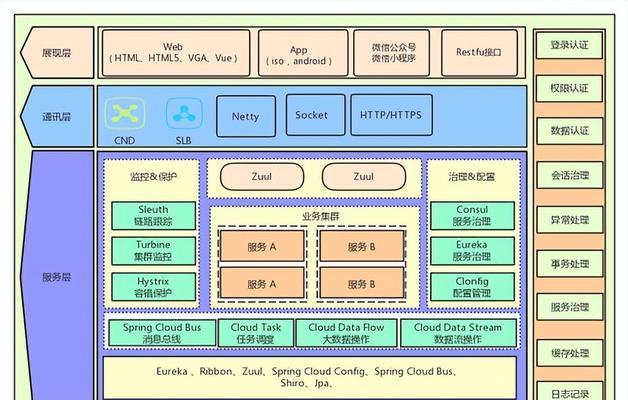Select the 通讯层 layer arrow label
Screen dimensions: 628x400
click(56, 117)
